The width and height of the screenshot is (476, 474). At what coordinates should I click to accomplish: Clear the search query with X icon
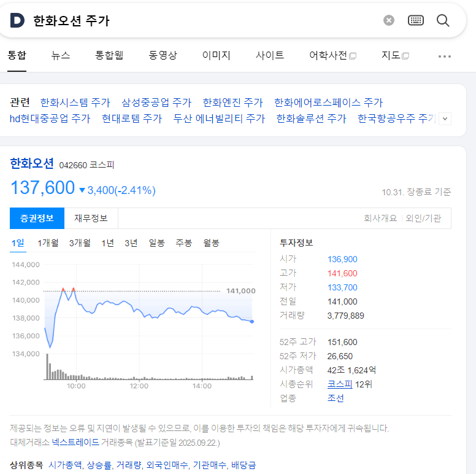(388, 20)
